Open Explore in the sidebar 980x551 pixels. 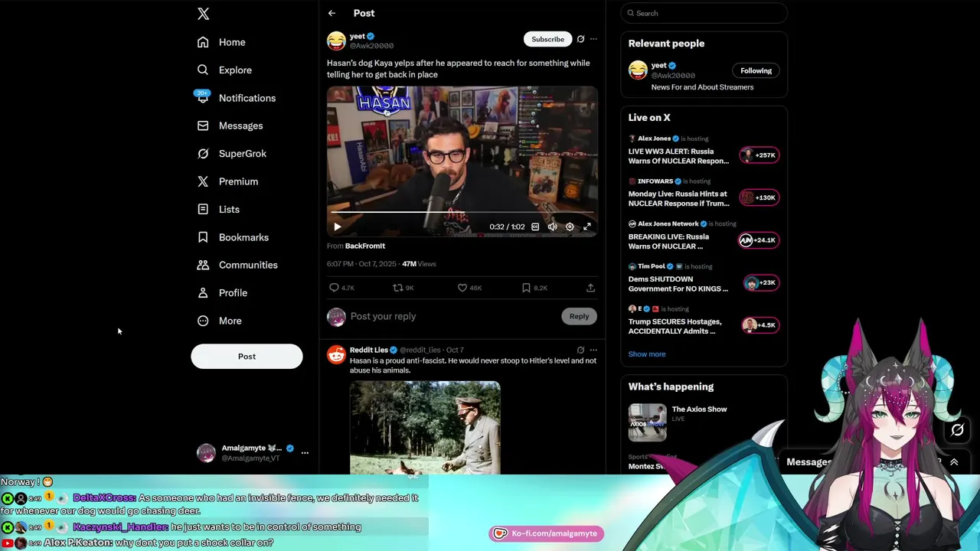point(224,70)
